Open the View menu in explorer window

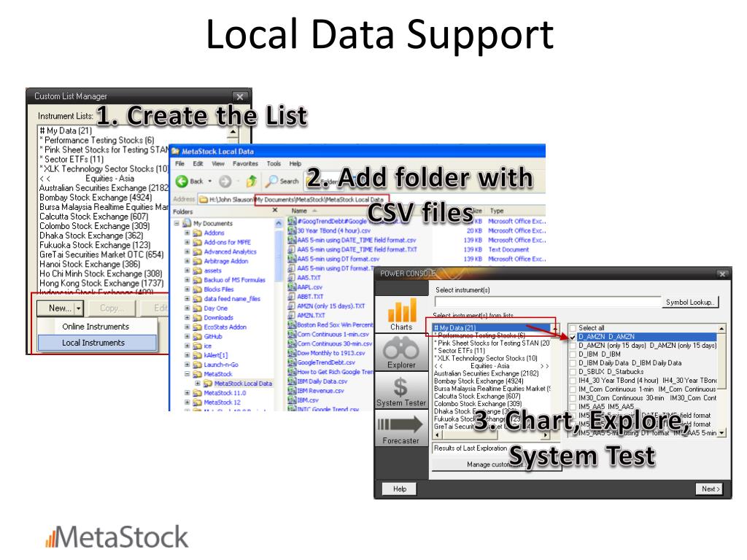(x=218, y=163)
